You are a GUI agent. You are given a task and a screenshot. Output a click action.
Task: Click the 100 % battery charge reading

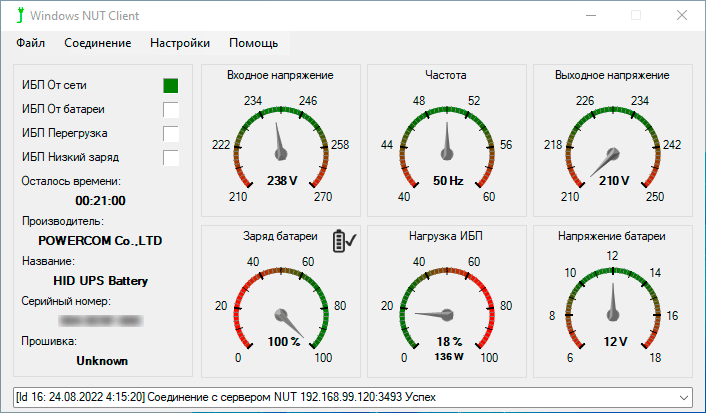[284, 342]
